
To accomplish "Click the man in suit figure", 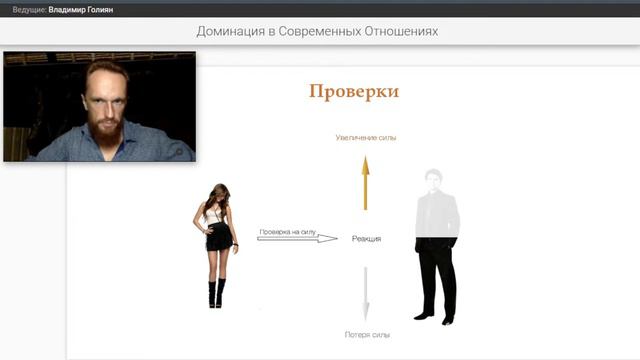I will [x=437, y=247].
